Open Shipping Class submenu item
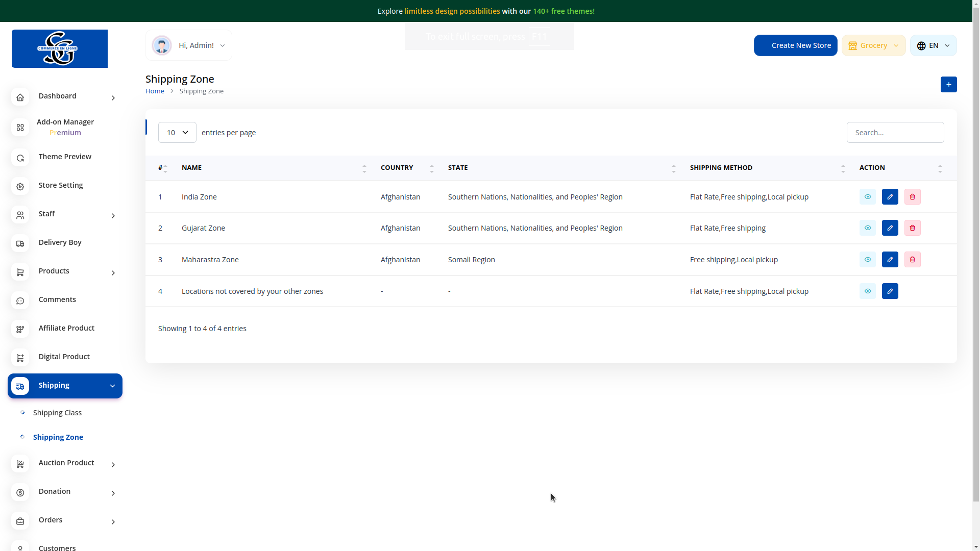Image resolution: width=980 pixels, height=551 pixels. tap(57, 413)
